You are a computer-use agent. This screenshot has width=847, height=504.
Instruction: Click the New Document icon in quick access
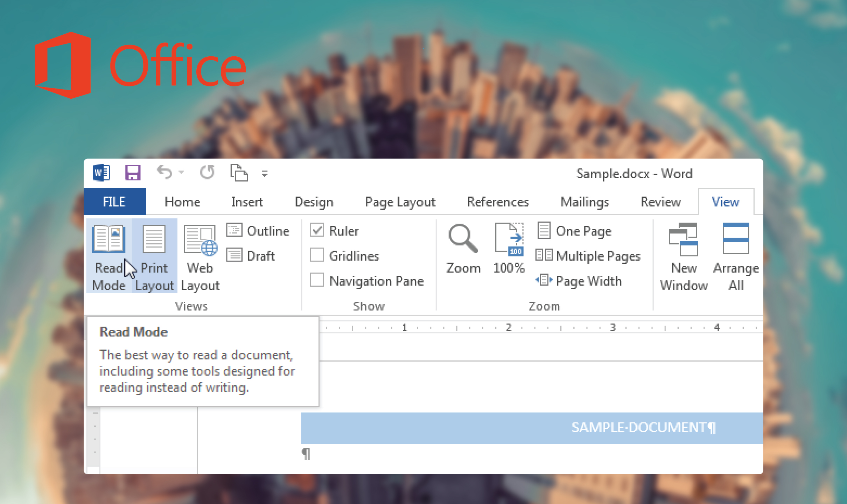(x=239, y=173)
